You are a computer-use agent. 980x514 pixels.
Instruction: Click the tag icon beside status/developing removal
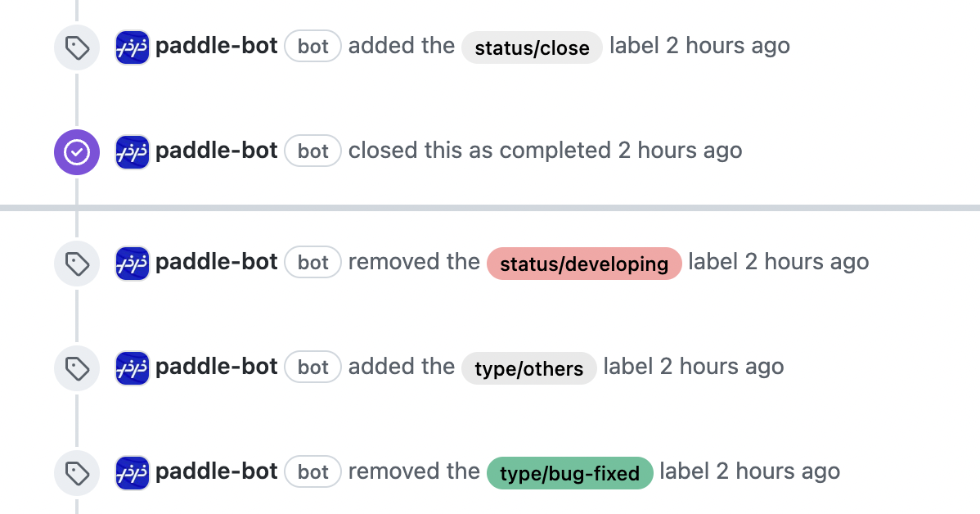[76, 264]
